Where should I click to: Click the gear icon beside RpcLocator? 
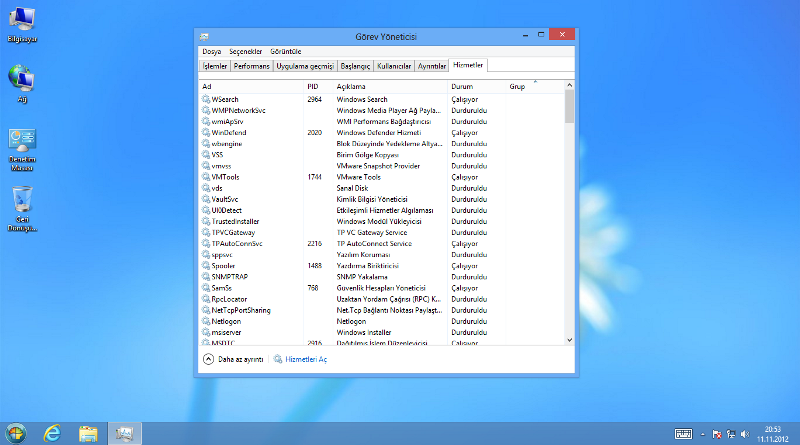pos(206,299)
